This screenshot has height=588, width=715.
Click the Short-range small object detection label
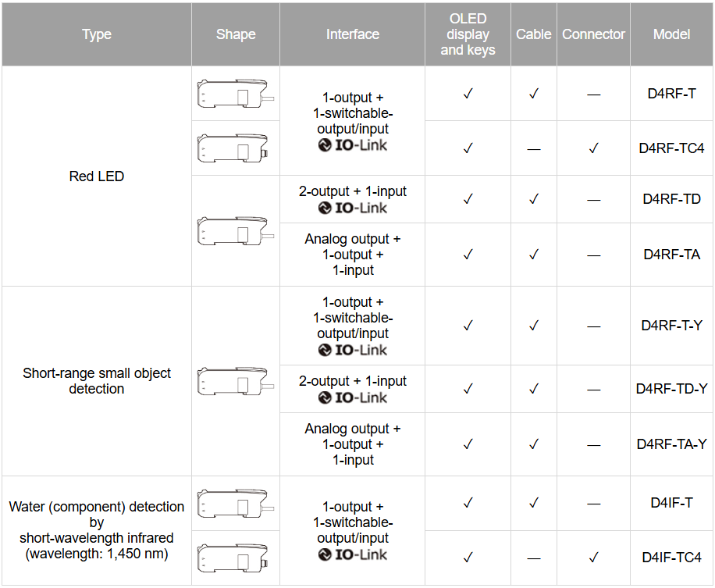tap(97, 381)
